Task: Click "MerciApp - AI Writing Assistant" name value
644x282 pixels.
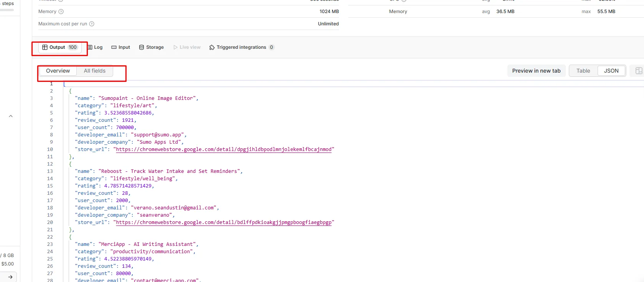Action: coord(147,244)
